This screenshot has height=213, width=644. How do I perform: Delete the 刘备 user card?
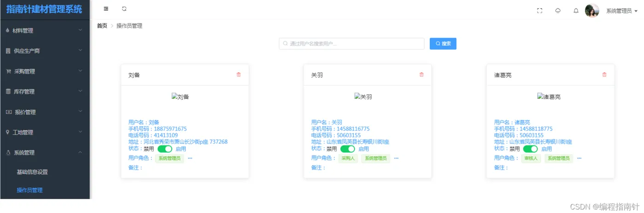238,75
